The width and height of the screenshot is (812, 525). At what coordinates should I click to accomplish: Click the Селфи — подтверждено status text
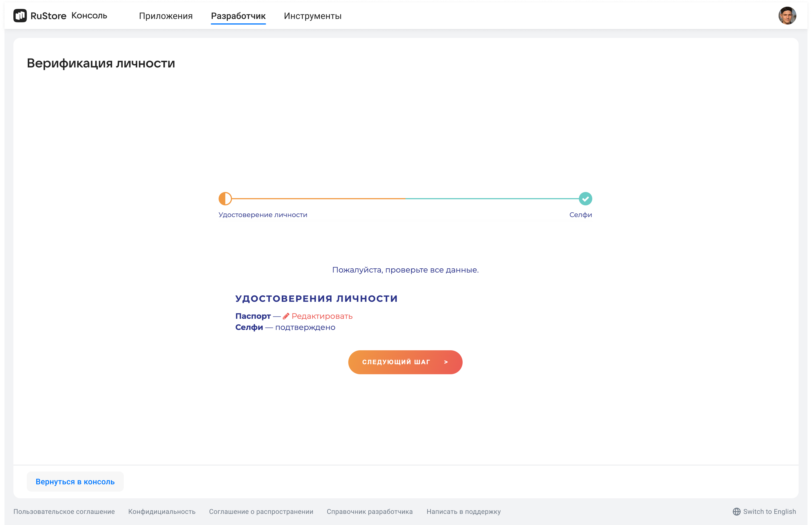click(x=285, y=328)
